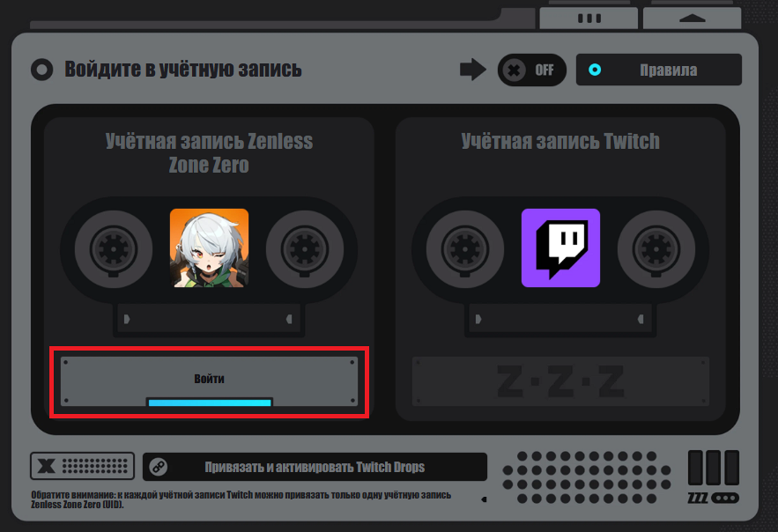Click heading Войдите в учётную запись
The height and width of the screenshot is (532, 778).
click(183, 70)
